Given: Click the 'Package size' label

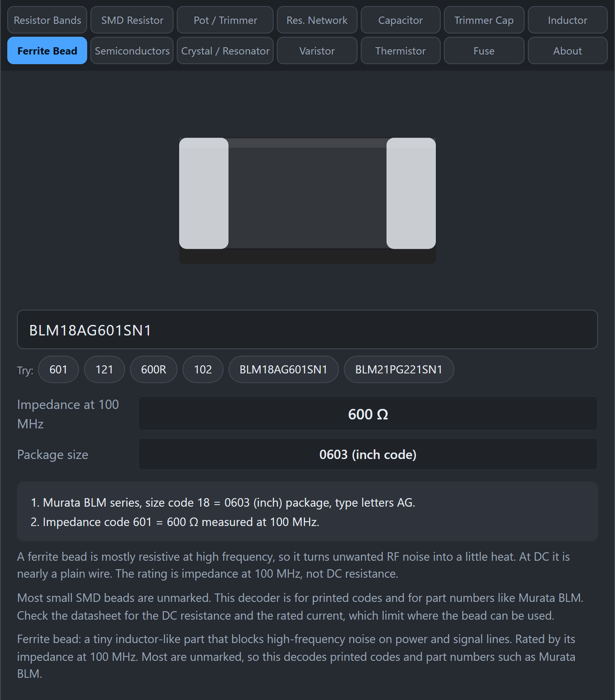Looking at the screenshot, I should tap(52, 455).
